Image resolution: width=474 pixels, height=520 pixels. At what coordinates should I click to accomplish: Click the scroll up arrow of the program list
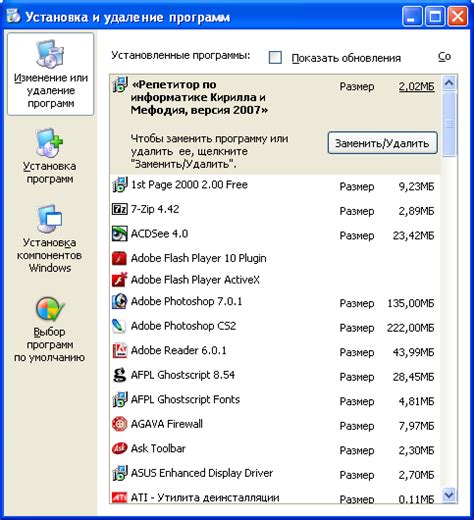449,83
